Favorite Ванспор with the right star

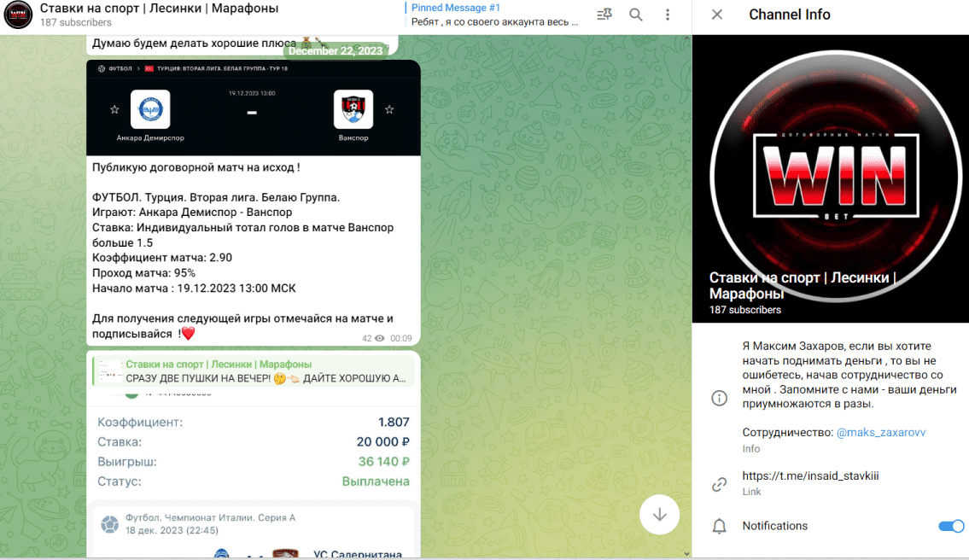tap(389, 109)
